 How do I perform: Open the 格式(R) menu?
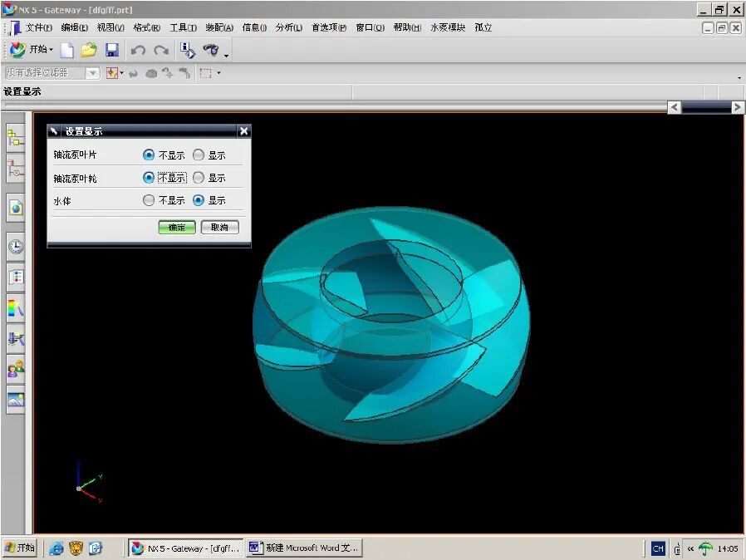point(146,27)
